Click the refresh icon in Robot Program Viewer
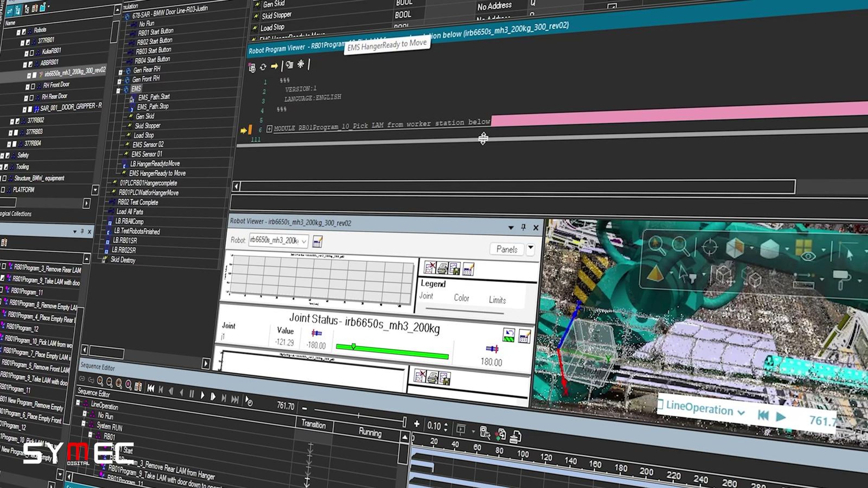 point(263,67)
